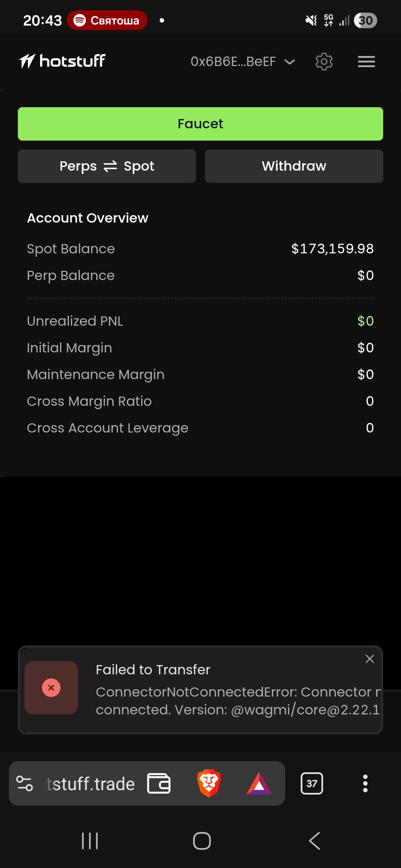Tap the Brave Rewards triangle icon
This screenshot has height=868, width=401.
[x=259, y=783]
